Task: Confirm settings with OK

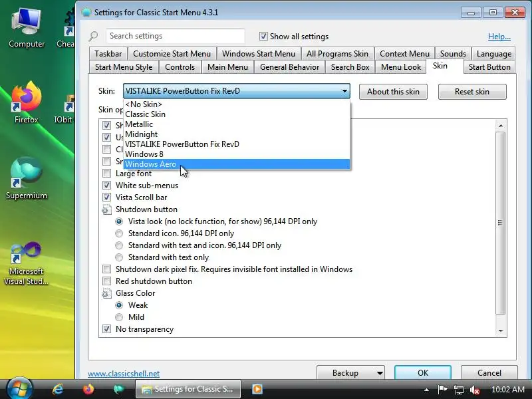Action: (423, 373)
